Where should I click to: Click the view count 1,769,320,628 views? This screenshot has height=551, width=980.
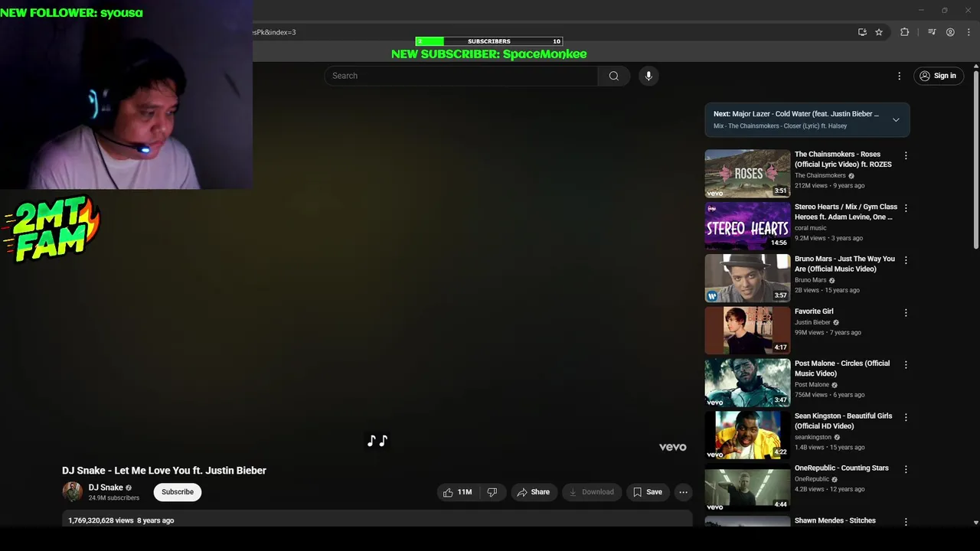click(101, 520)
